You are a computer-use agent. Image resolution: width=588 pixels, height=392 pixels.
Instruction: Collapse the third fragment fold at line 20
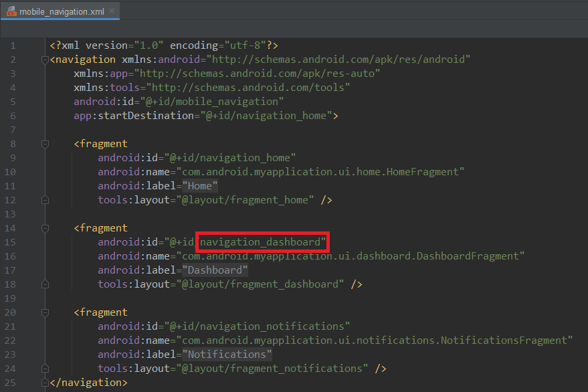(x=45, y=312)
